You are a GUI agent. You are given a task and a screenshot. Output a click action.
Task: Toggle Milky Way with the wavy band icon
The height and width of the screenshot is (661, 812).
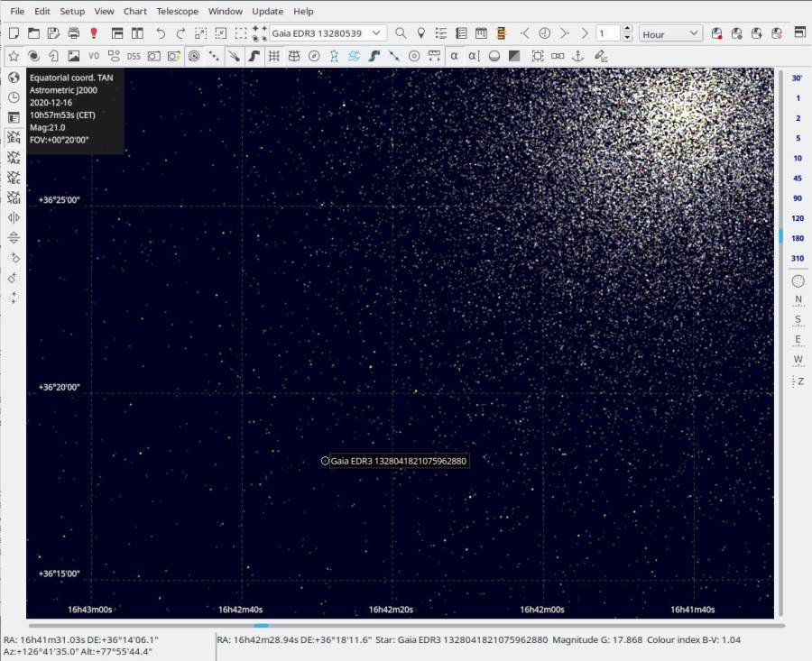(254, 56)
